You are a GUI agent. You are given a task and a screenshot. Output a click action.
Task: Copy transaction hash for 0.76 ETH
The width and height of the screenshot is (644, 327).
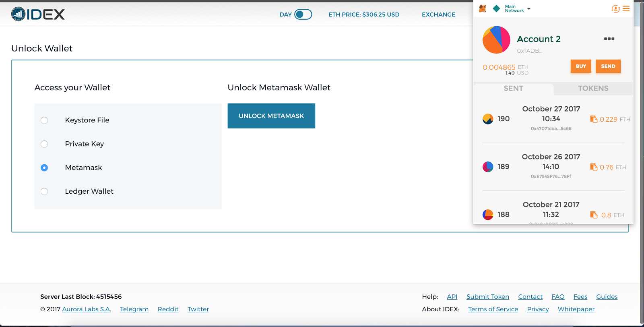(x=594, y=167)
